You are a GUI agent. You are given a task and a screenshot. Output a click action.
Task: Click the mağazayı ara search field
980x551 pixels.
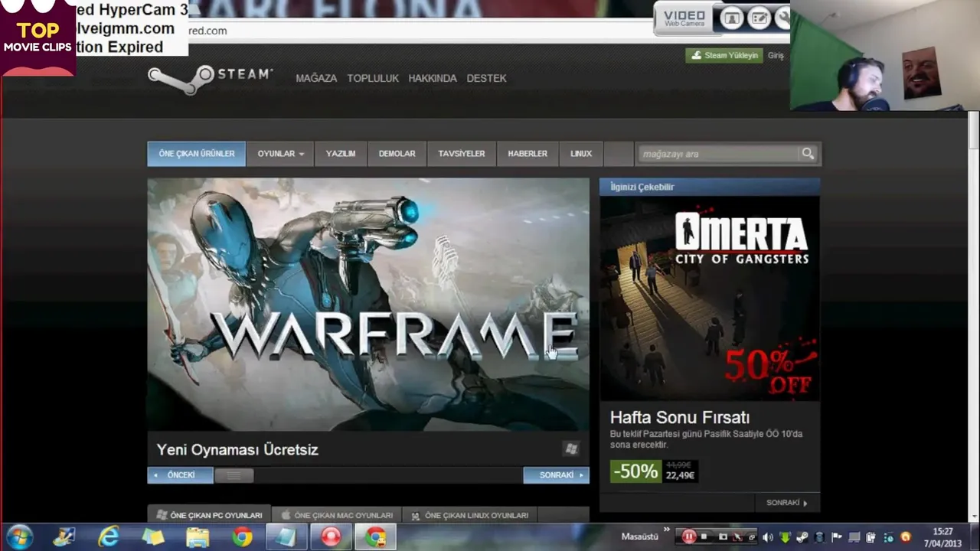(x=718, y=154)
